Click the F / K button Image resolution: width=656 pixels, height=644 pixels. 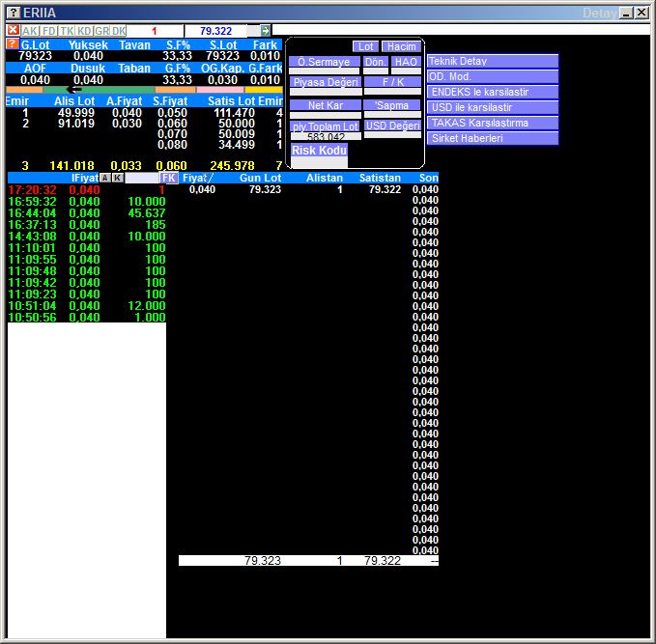click(x=392, y=82)
